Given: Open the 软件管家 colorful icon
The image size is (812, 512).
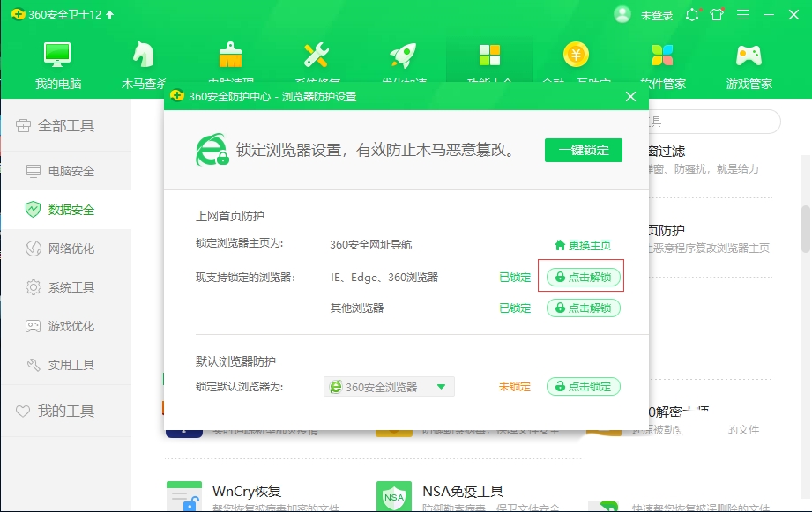Looking at the screenshot, I should [x=662, y=55].
